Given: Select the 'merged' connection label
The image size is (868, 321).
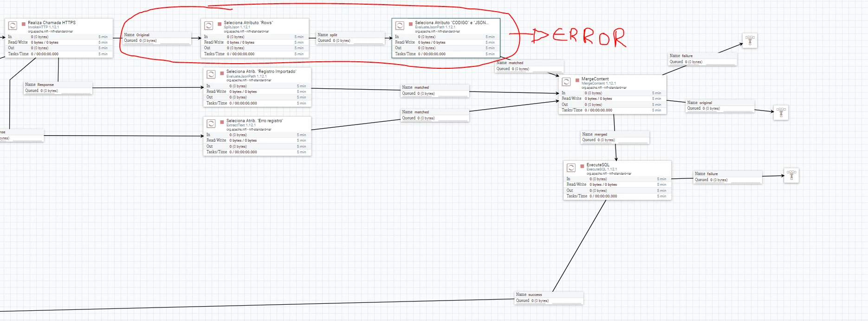Looking at the screenshot, I should pyautogui.click(x=615, y=137).
